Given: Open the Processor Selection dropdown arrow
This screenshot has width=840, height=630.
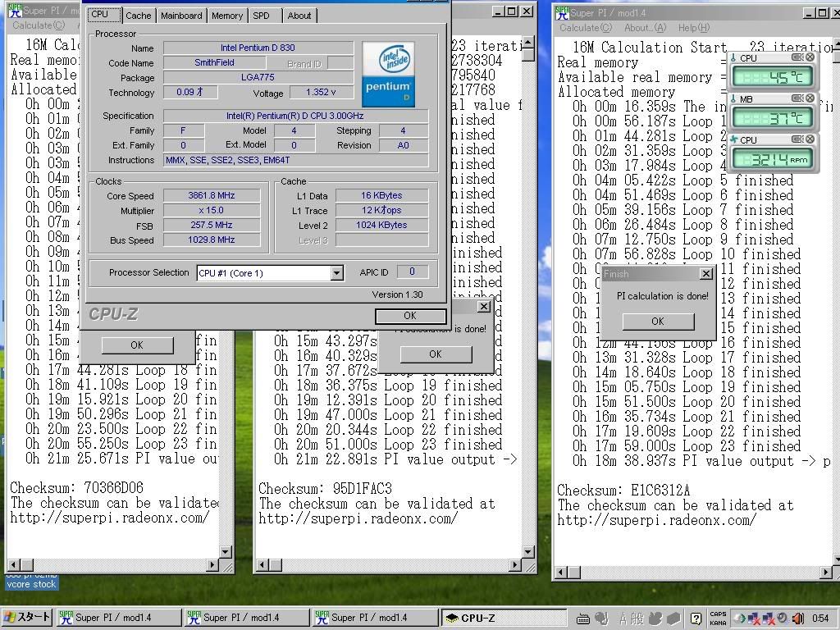Looking at the screenshot, I should (x=336, y=273).
